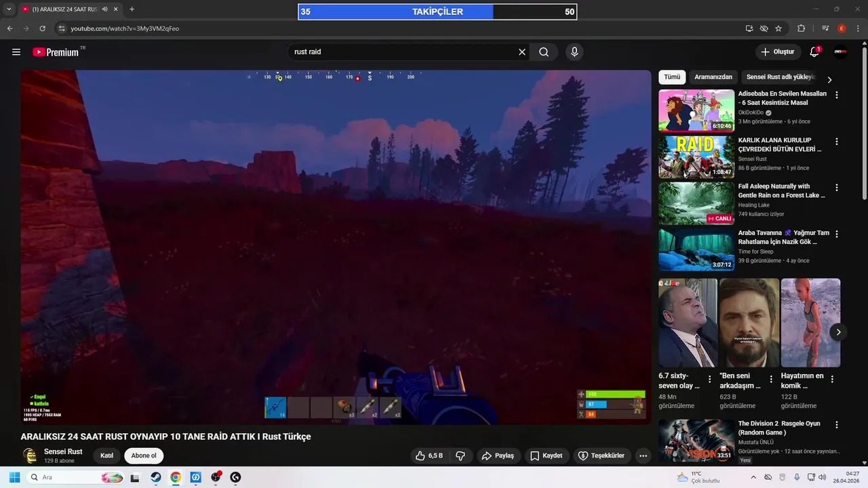Click the Chrome taskbar icon
868x488 pixels.
click(176, 477)
